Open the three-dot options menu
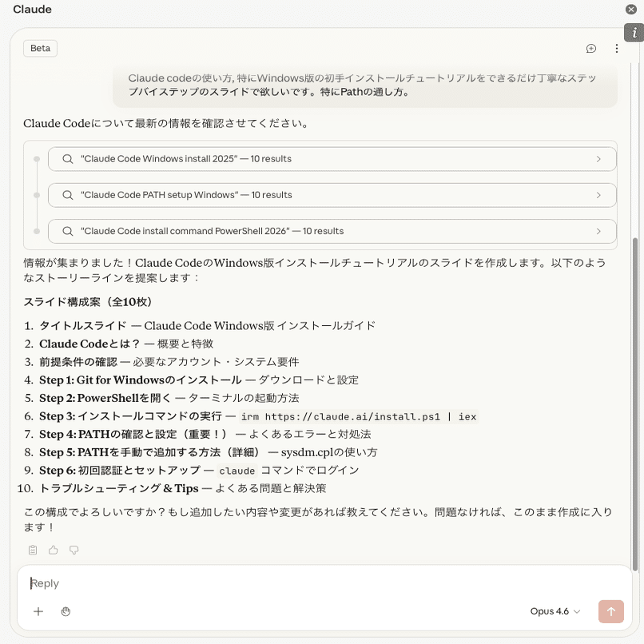Image resolution: width=644 pixels, height=644 pixels. click(617, 49)
